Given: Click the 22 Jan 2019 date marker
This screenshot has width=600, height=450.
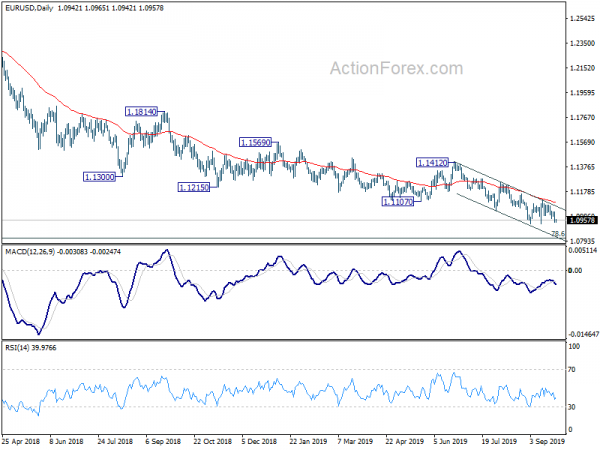Looking at the screenshot, I should [x=308, y=441].
